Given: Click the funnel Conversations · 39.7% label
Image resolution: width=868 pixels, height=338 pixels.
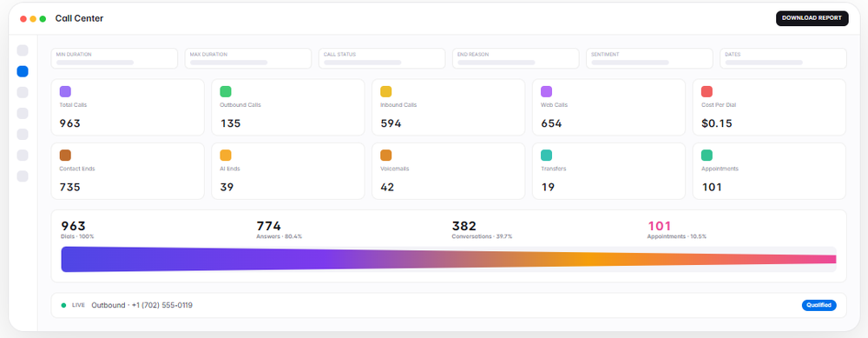Looking at the screenshot, I should click(x=482, y=236).
